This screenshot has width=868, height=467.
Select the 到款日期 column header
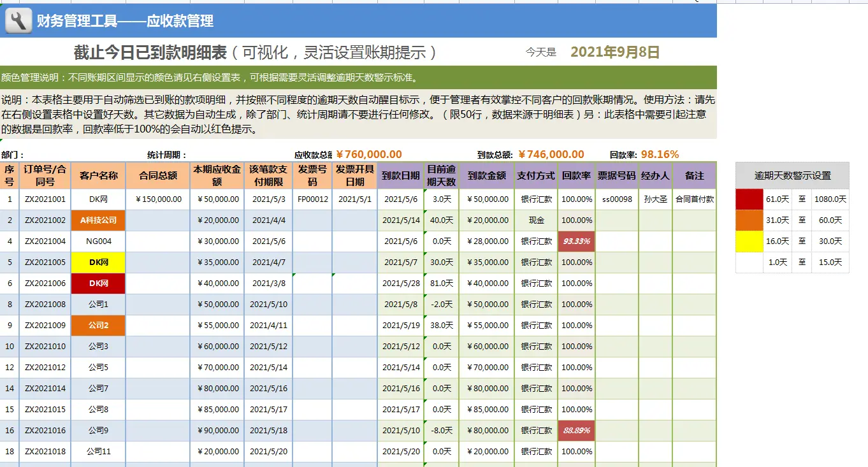pos(400,176)
